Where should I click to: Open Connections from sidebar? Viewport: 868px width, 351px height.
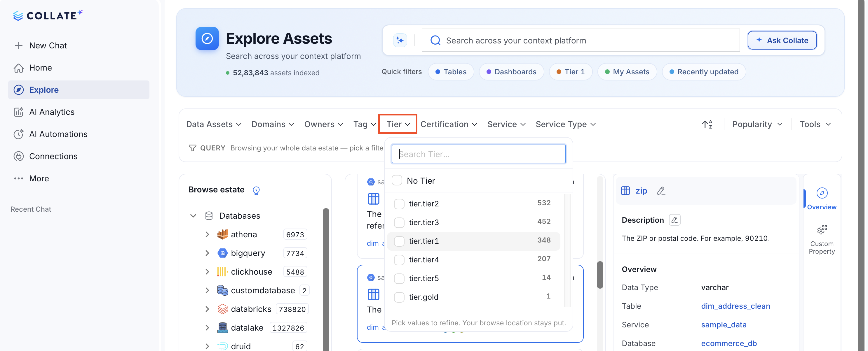(x=79, y=157)
